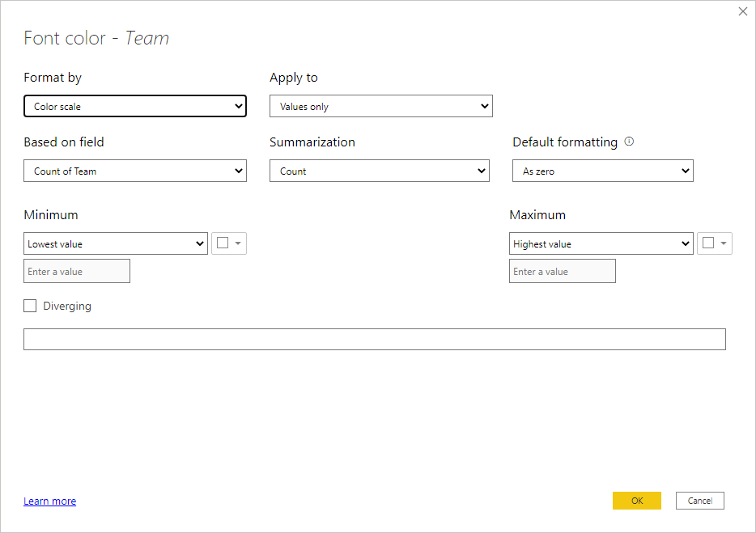Confirm with the OK button
Image resolution: width=756 pixels, height=533 pixels.
click(637, 501)
